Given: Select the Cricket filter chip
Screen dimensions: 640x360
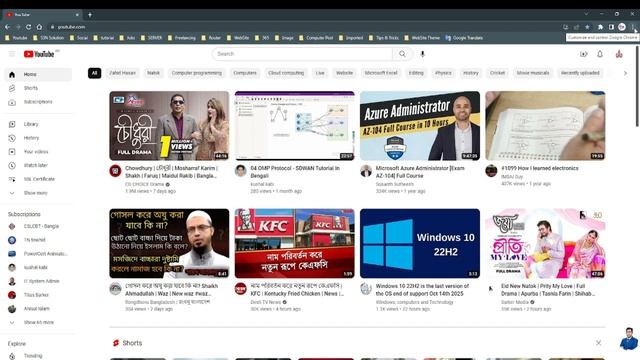Looking at the screenshot, I should point(497,73).
